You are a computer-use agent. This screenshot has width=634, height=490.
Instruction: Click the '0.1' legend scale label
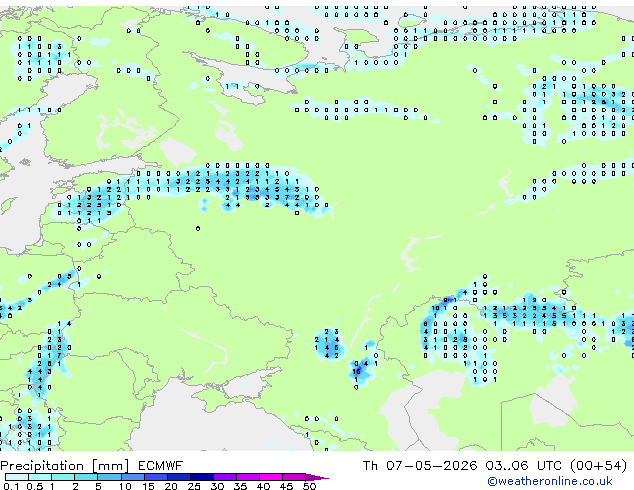pyautogui.click(x=11, y=486)
